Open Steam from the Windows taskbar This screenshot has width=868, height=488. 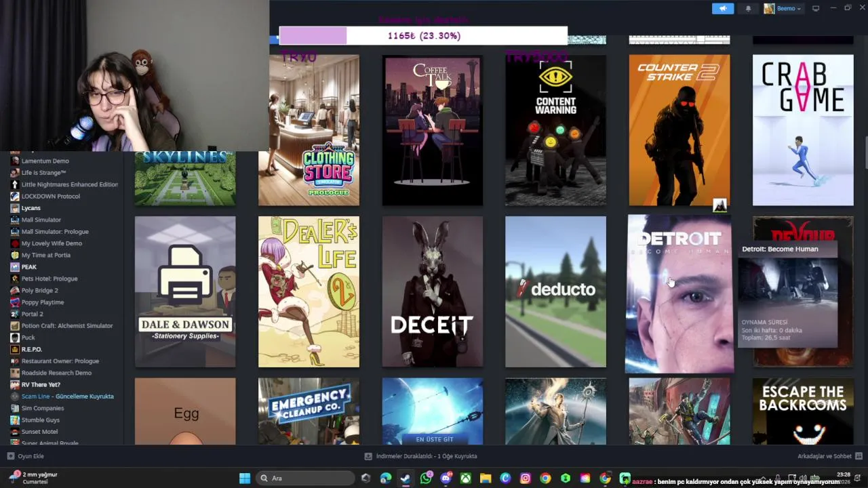coord(405,478)
